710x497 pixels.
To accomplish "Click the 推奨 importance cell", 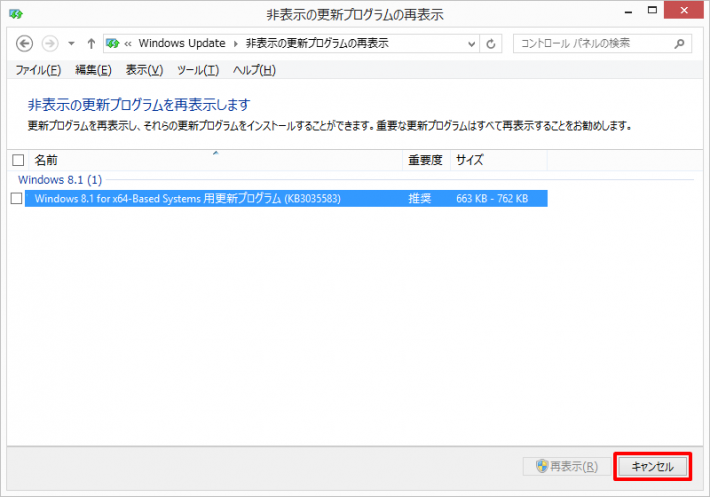I will pos(420,198).
